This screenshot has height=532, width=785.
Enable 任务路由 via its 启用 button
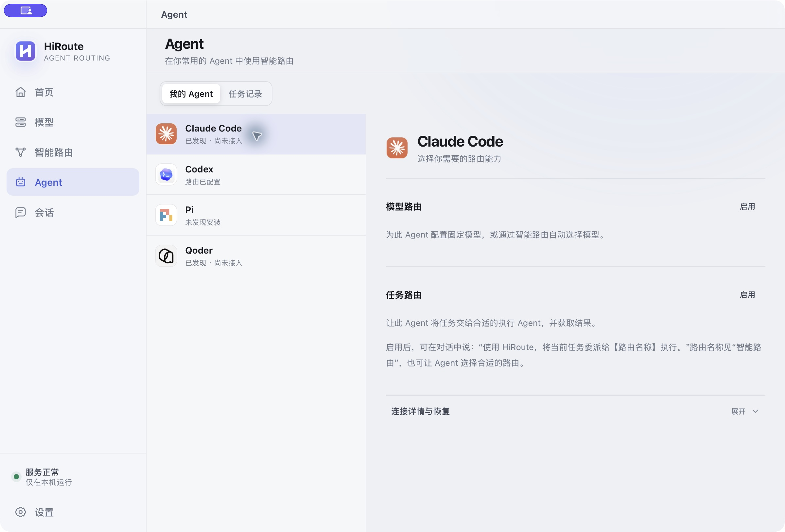click(x=747, y=295)
